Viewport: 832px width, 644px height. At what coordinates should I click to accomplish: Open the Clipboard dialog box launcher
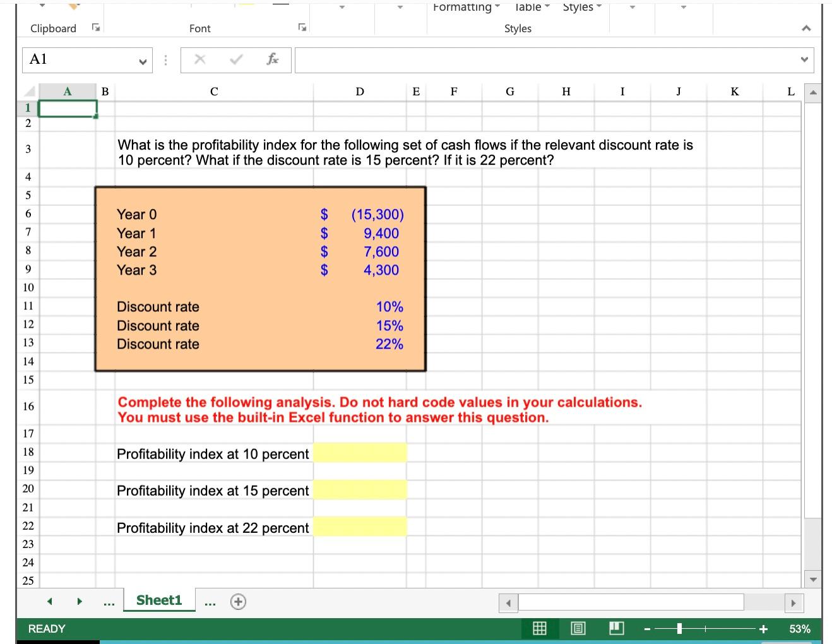click(x=95, y=28)
